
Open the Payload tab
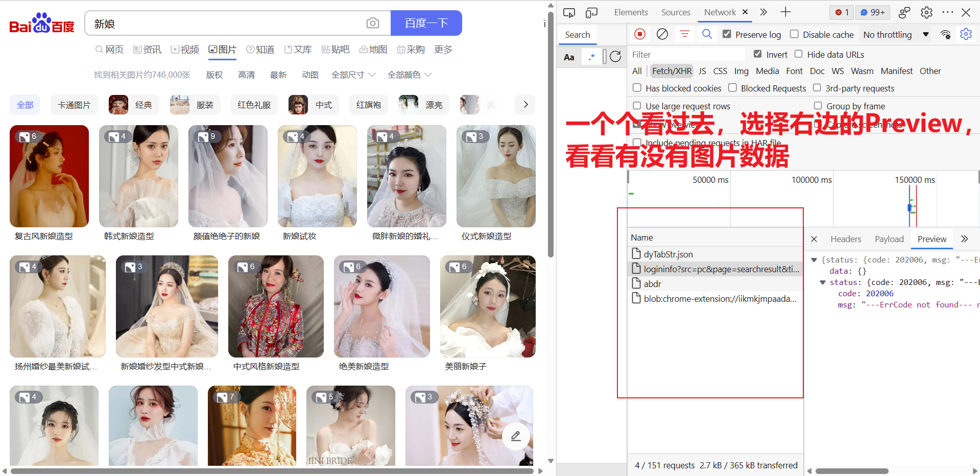pos(889,239)
